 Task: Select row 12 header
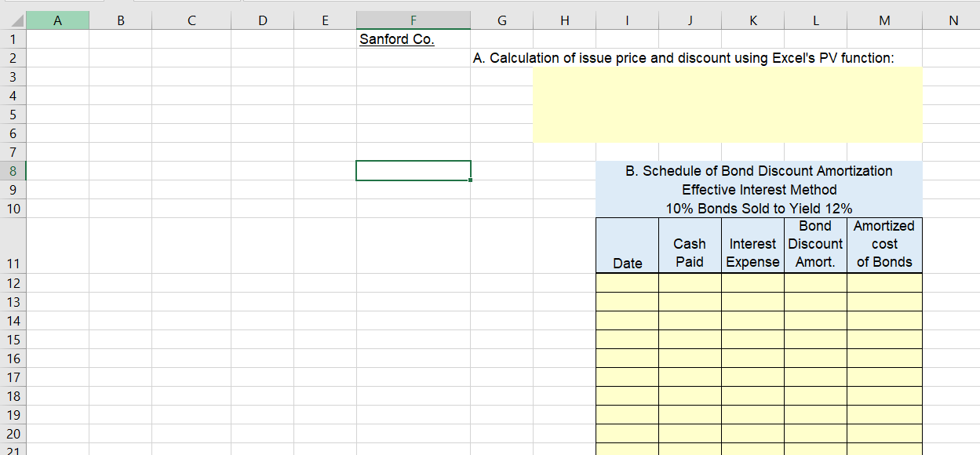13,283
